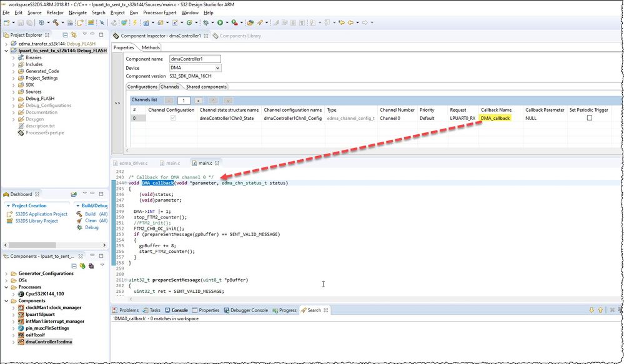Click the minus button in Channels list
Image resolution: width=624 pixels, height=364 pixels.
tap(169, 101)
